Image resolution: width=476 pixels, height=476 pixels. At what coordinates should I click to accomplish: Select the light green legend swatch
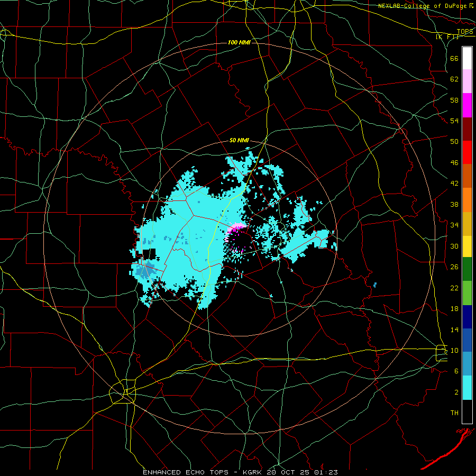point(467,293)
